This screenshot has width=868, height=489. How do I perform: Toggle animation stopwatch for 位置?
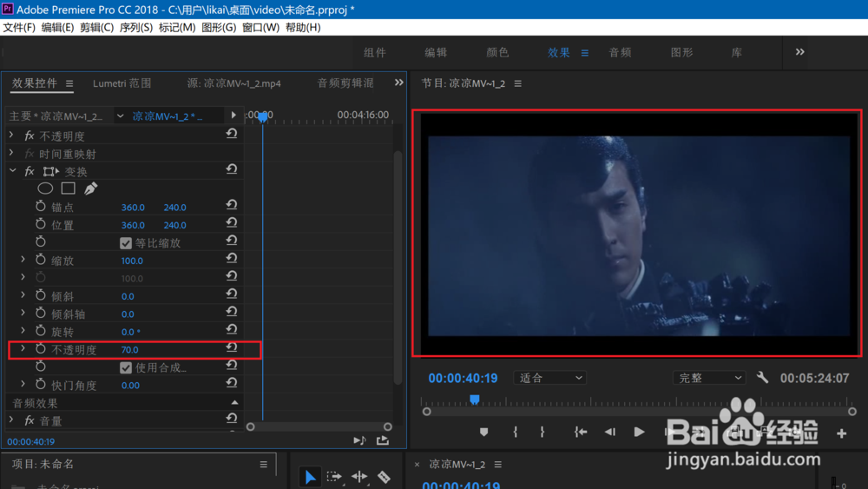[41, 224]
